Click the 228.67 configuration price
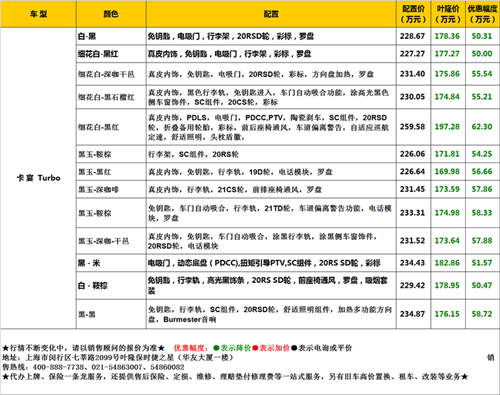Image resolution: width=500 pixels, height=395 pixels. [413, 36]
